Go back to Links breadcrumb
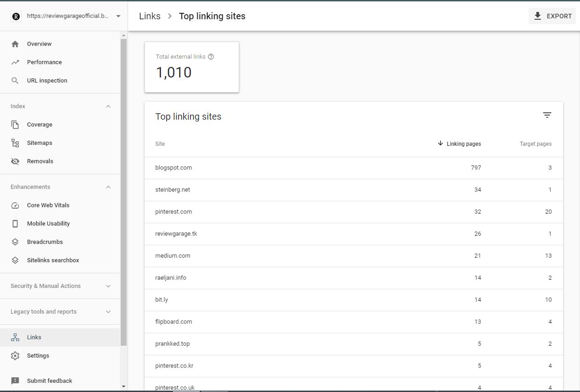 click(x=150, y=16)
